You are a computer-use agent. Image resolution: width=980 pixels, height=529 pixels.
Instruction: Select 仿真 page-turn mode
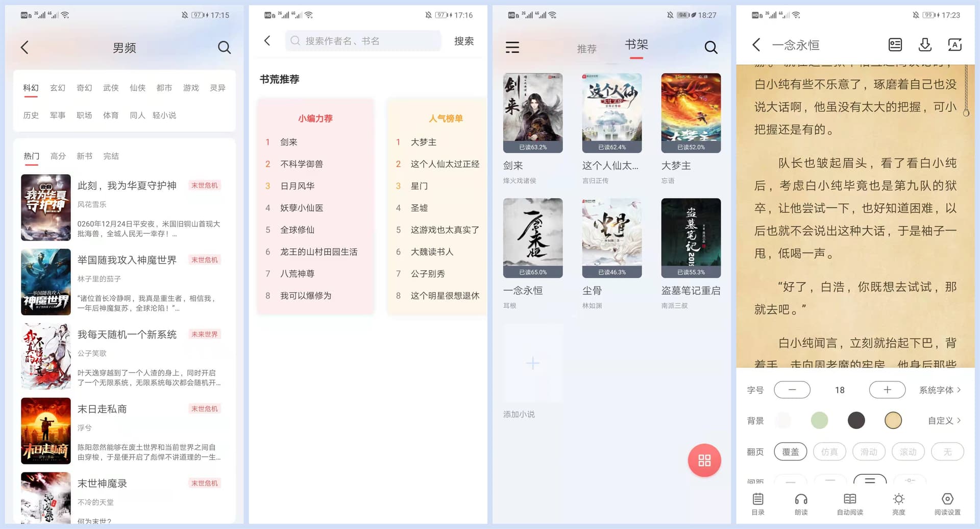829,452
